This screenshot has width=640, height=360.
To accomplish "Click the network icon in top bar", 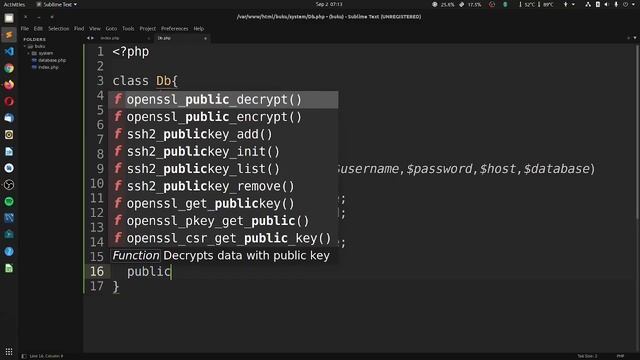I will point(588,4).
